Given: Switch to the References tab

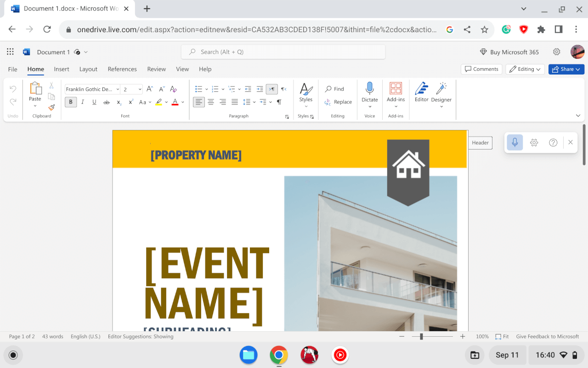Looking at the screenshot, I should point(122,69).
